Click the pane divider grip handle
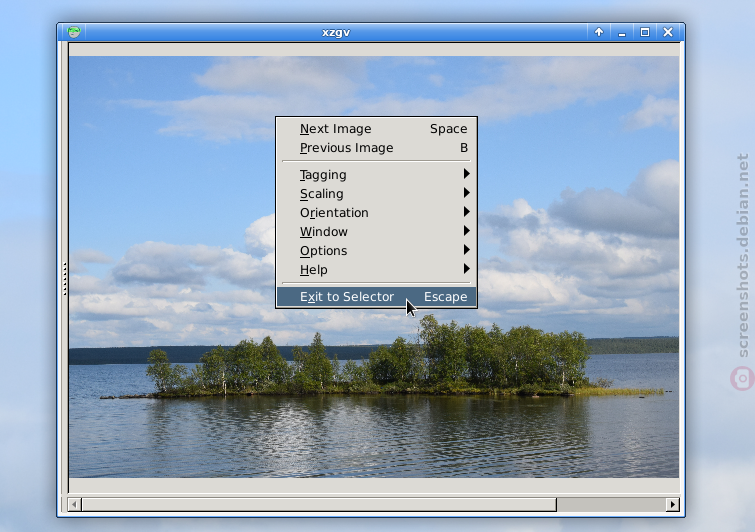The height and width of the screenshot is (532, 755). coord(65,279)
